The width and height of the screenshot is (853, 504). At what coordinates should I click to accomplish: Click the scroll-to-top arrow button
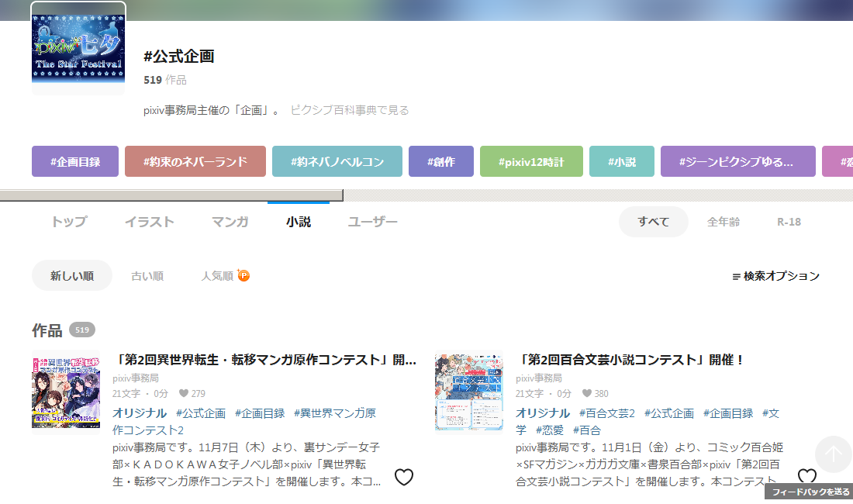833,454
